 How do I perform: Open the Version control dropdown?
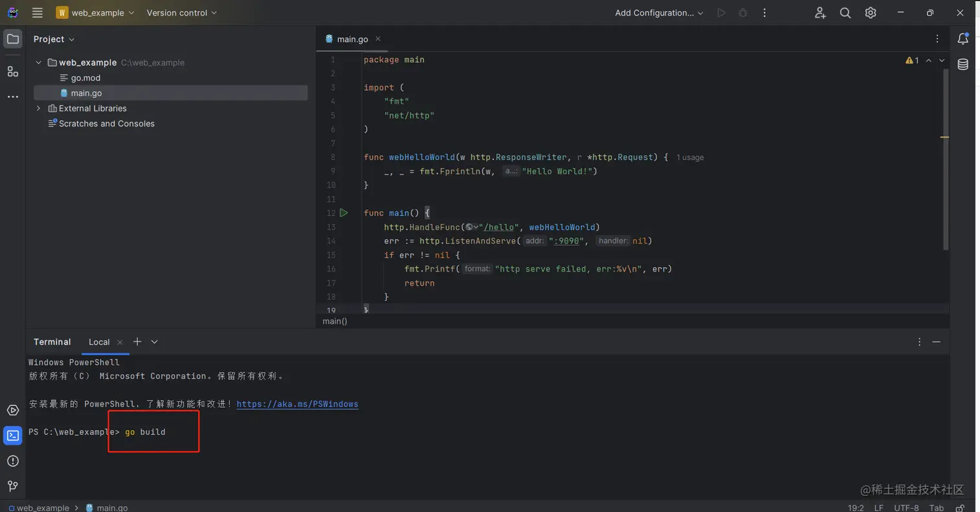(181, 13)
